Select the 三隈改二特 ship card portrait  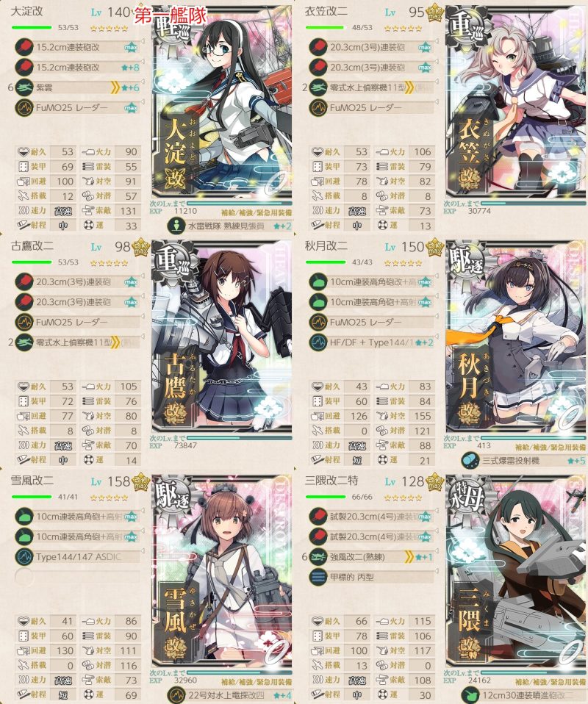point(516,572)
